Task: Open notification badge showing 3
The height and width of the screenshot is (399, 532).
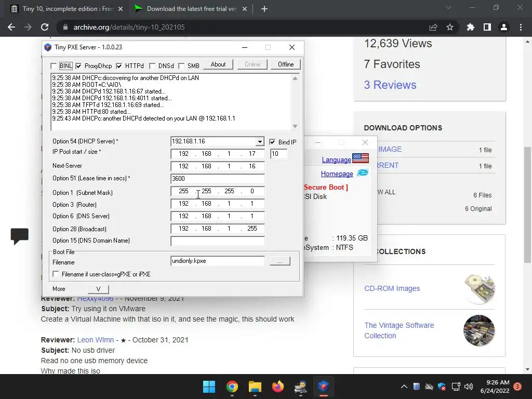Action: point(517,387)
